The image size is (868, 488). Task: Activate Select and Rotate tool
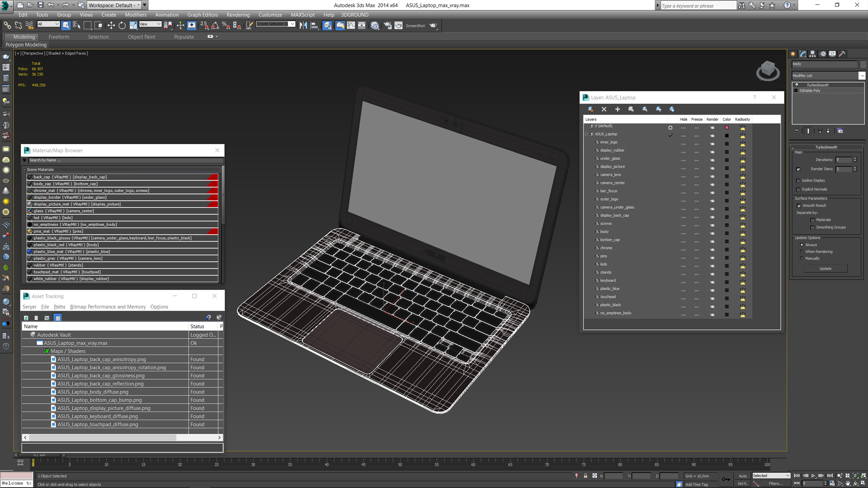(122, 25)
